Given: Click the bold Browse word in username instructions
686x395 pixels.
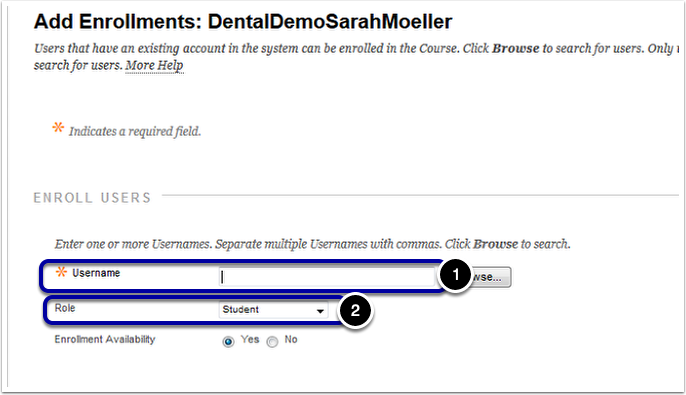Looking at the screenshot, I should 496,244.
